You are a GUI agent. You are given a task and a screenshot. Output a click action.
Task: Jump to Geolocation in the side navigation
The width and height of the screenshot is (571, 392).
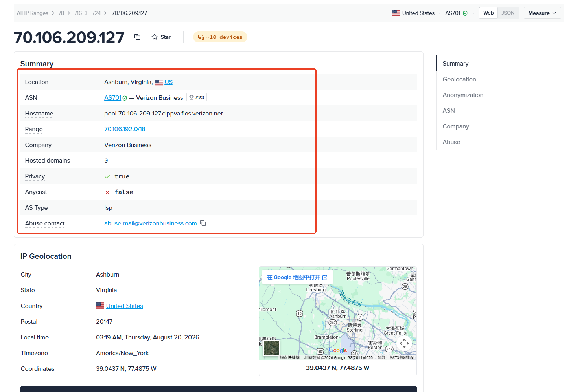click(x=459, y=79)
